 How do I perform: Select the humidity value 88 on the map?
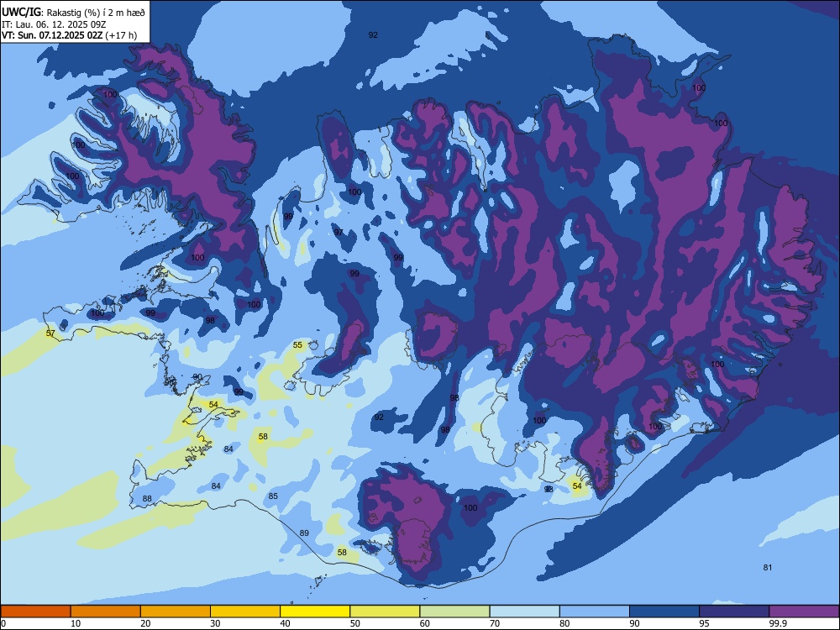147,499
